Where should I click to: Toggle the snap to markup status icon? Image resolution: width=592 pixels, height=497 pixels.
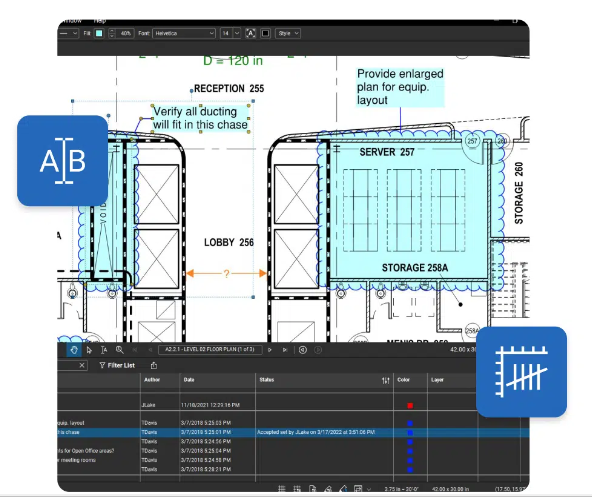(328, 489)
